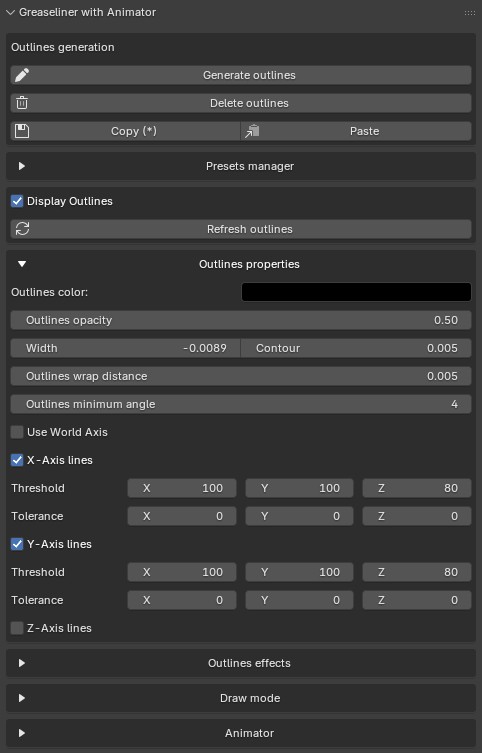Viewport: 482px width, 753px height.
Task: Click the Outlines opacity slider
Action: click(241, 320)
